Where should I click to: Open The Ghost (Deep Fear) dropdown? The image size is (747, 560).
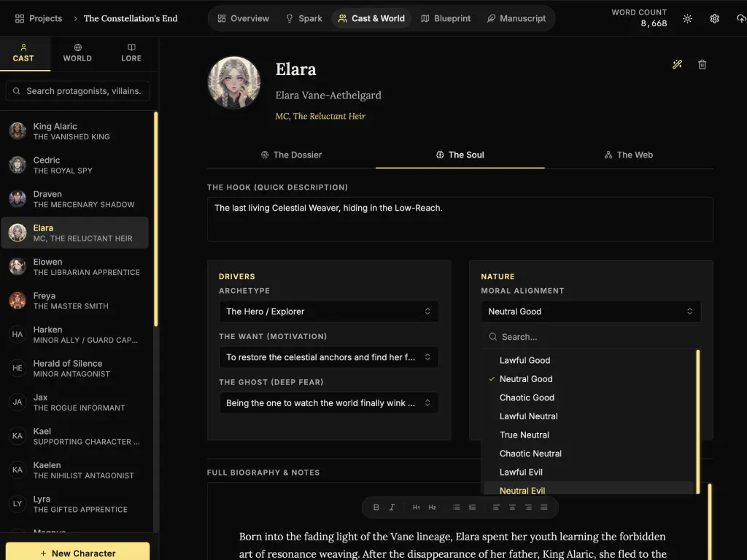[x=328, y=403]
